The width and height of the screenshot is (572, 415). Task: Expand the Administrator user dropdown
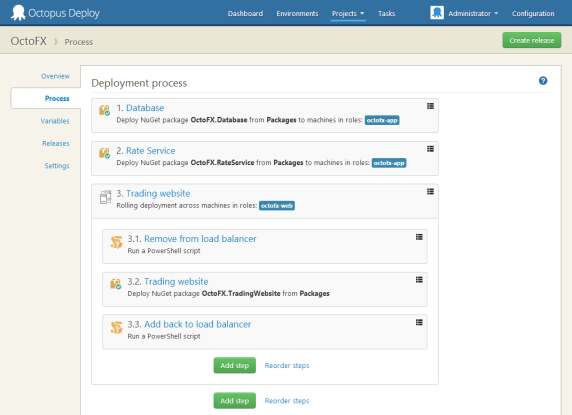473,13
